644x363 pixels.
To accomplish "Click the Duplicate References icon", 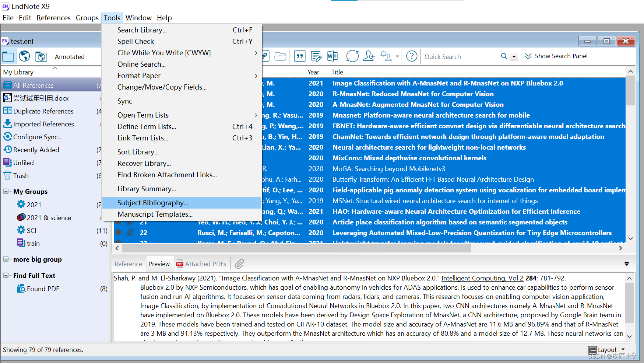I will [x=7, y=111].
